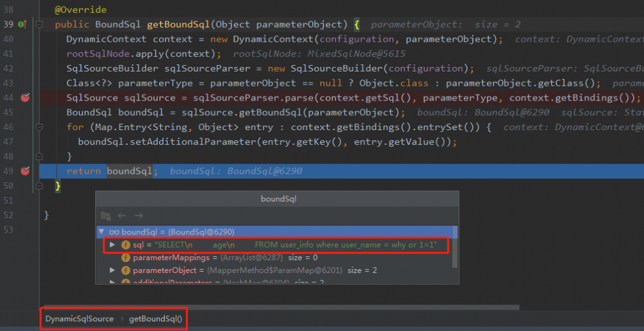Click "{ArrayList@6287} size = 0" value

pyautogui.click(x=269, y=258)
